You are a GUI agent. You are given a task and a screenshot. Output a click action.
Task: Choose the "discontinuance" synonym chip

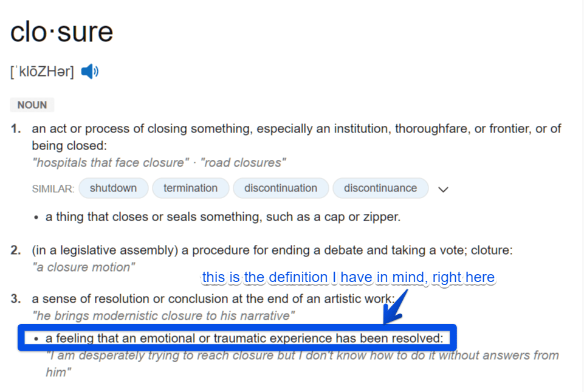click(380, 188)
